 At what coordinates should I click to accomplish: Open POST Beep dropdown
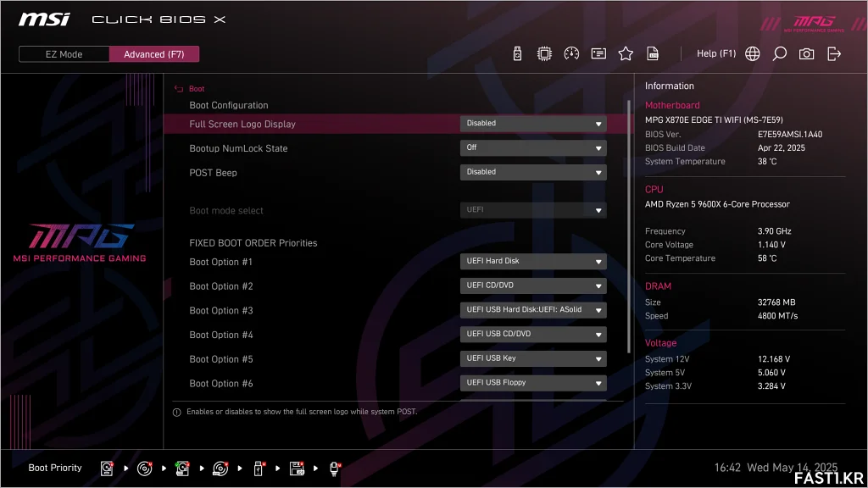point(533,172)
